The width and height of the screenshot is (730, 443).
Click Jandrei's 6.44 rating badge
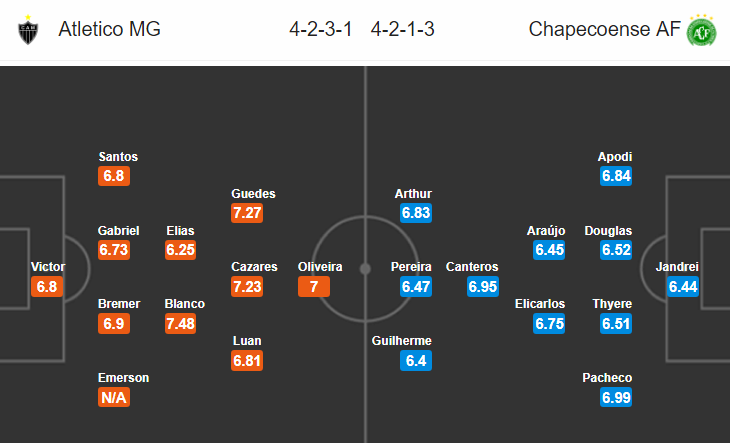coord(683,287)
